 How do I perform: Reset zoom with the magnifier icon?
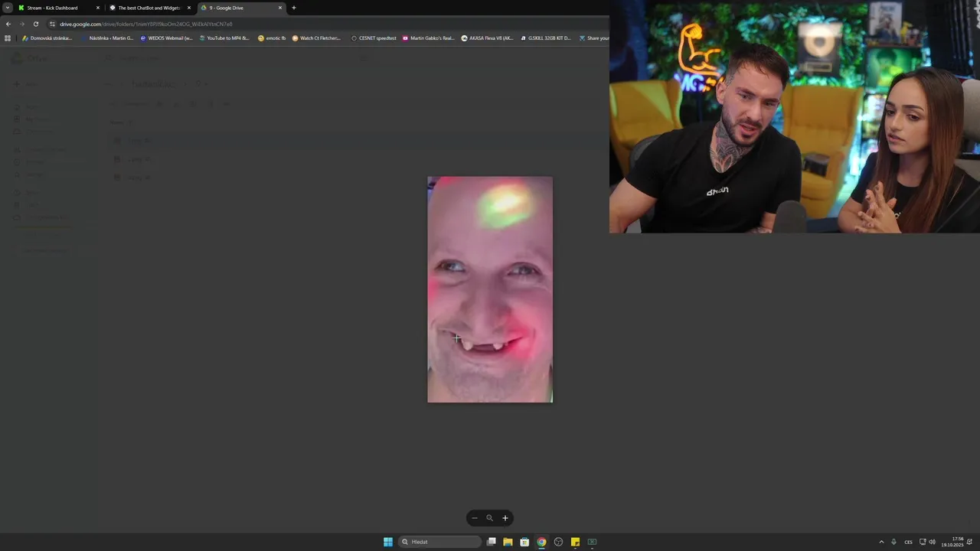[489, 518]
